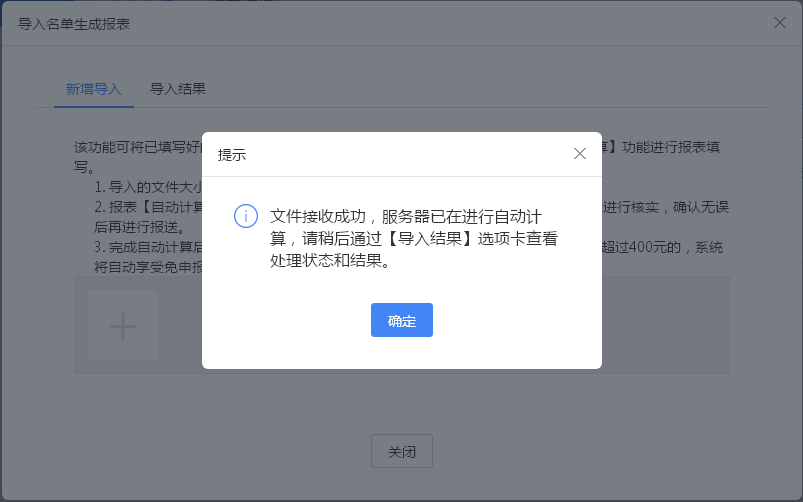Viewport: 803px width, 502px height.
Task: Click the plus icon upload box
Action: [122, 326]
